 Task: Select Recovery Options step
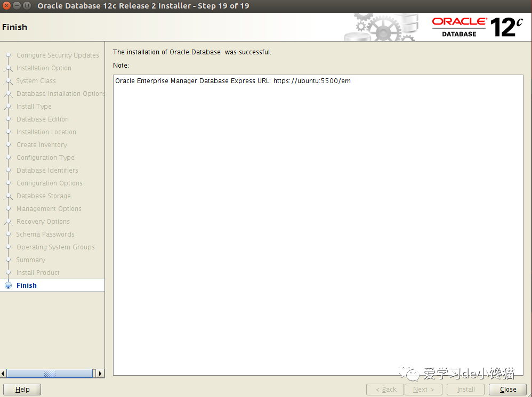tap(43, 222)
